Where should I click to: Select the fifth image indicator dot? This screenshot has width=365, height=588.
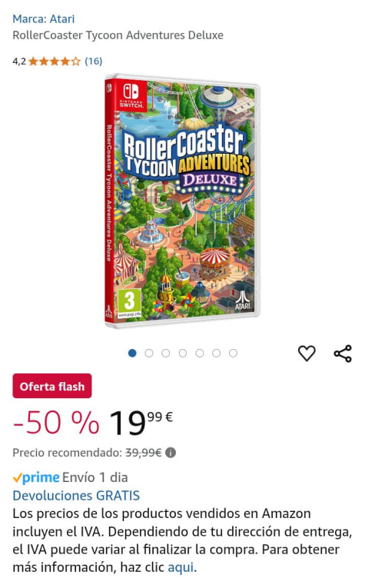[199, 353]
